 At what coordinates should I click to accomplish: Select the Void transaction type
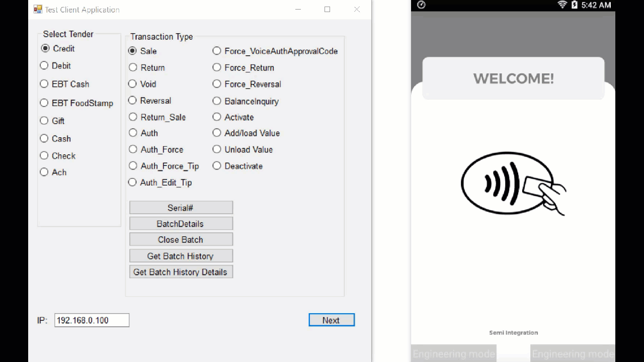point(133,84)
